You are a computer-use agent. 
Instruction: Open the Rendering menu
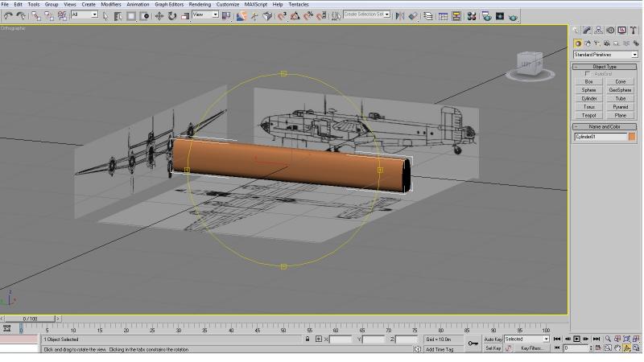click(200, 5)
